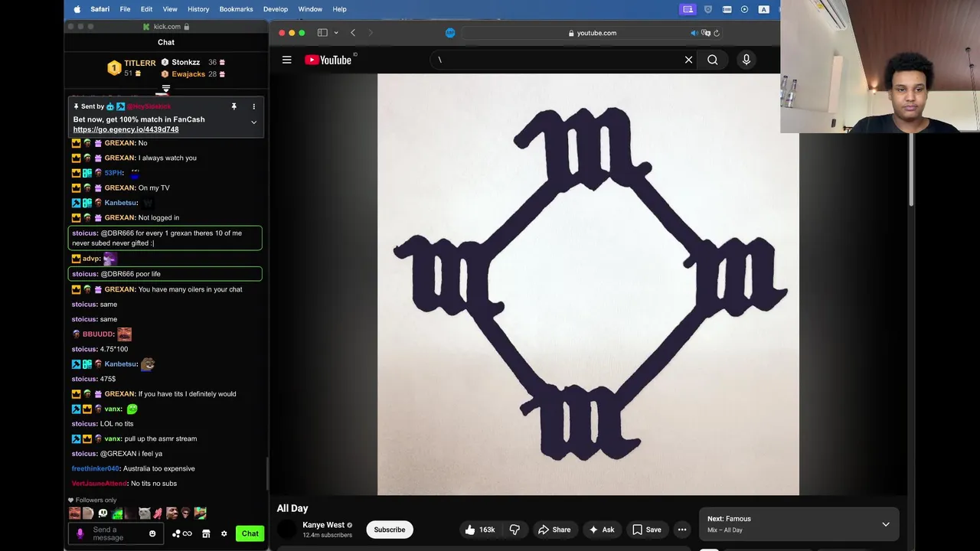Open the Edit menu
Viewport: 980px width, 551px height.
[x=146, y=9]
